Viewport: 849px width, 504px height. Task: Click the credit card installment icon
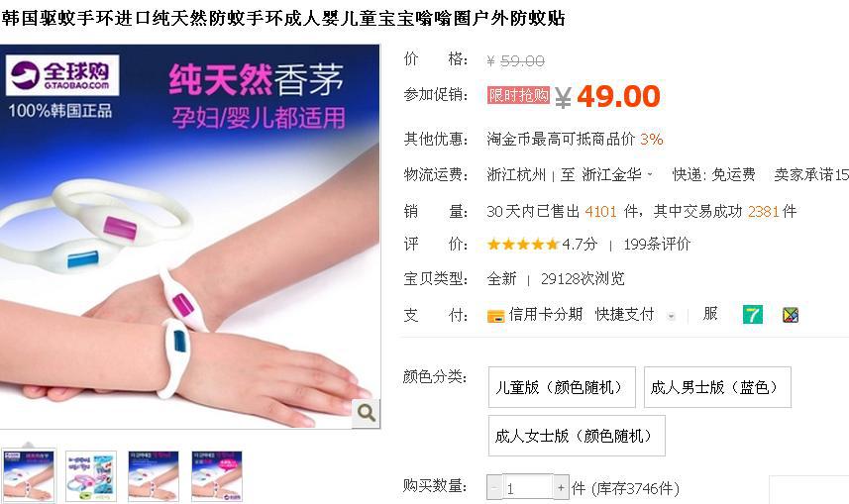point(495,316)
